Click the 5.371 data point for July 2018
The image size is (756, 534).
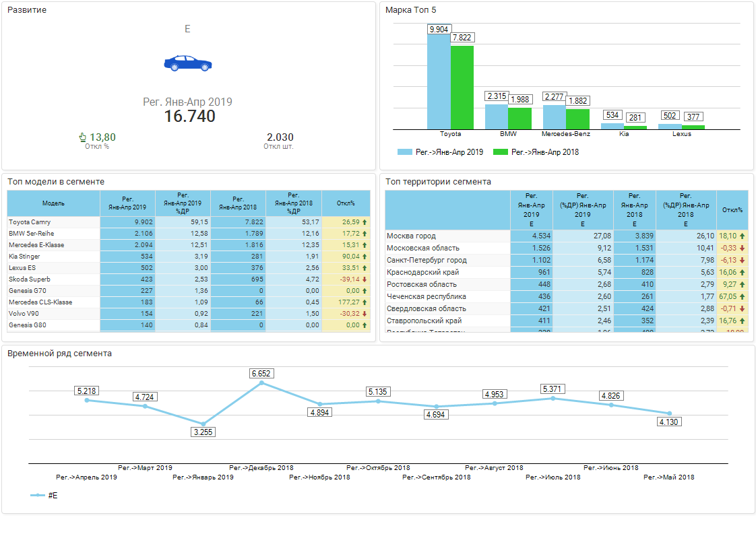coord(553,399)
